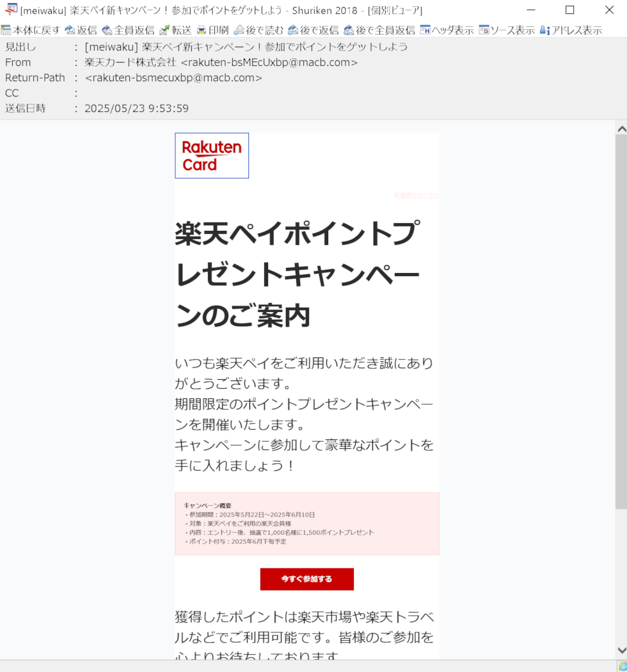Image resolution: width=627 pixels, height=672 pixels.
Task: Click the red 今すぐ参加する button
Action: coord(307,579)
